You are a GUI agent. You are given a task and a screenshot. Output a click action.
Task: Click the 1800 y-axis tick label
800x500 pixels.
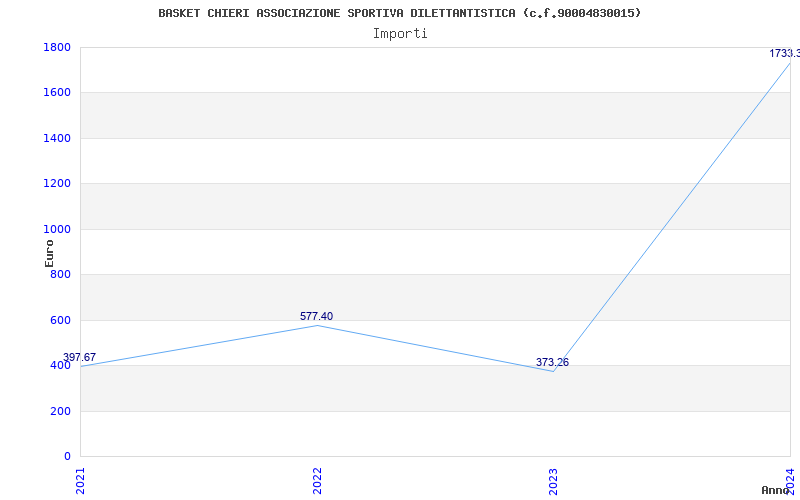pyautogui.click(x=57, y=47)
